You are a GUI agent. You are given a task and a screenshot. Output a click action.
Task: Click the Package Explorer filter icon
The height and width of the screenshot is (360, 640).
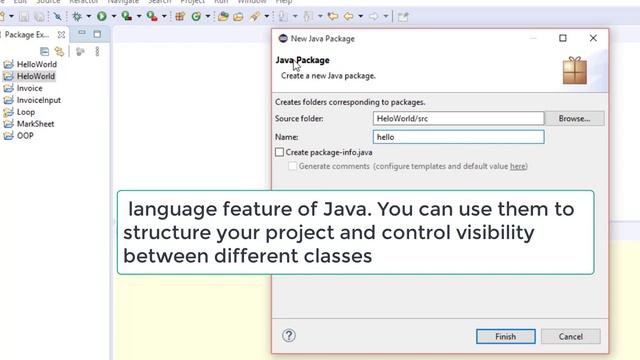coord(80,51)
